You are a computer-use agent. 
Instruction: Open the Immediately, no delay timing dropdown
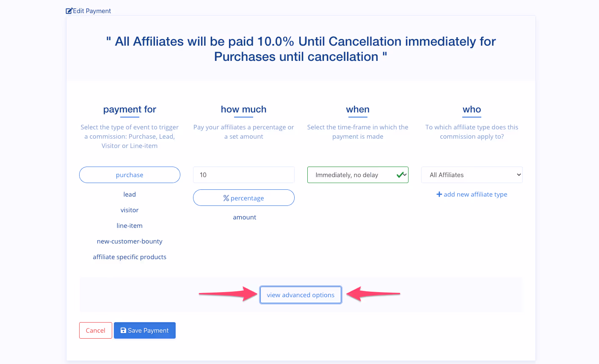pos(358,175)
